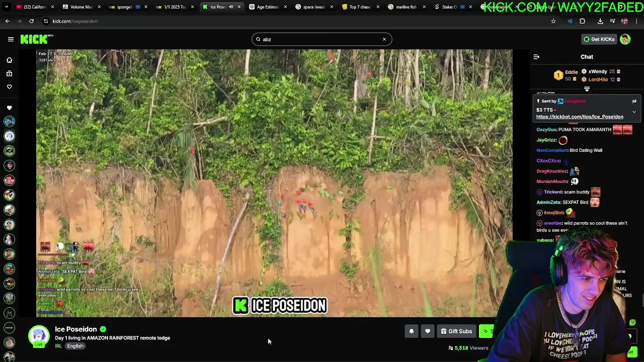Click the Get KICKs button
The image size is (644, 362).
click(x=598, y=39)
